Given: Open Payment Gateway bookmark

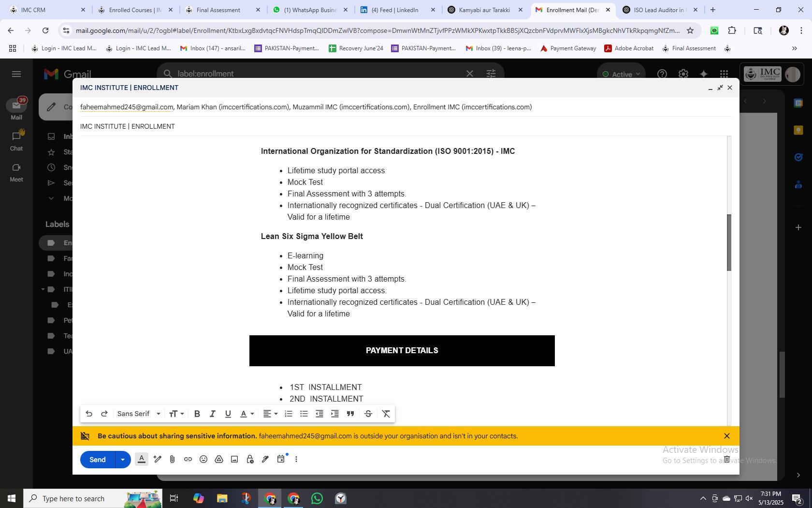Looking at the screenshot, I should 568,48.
